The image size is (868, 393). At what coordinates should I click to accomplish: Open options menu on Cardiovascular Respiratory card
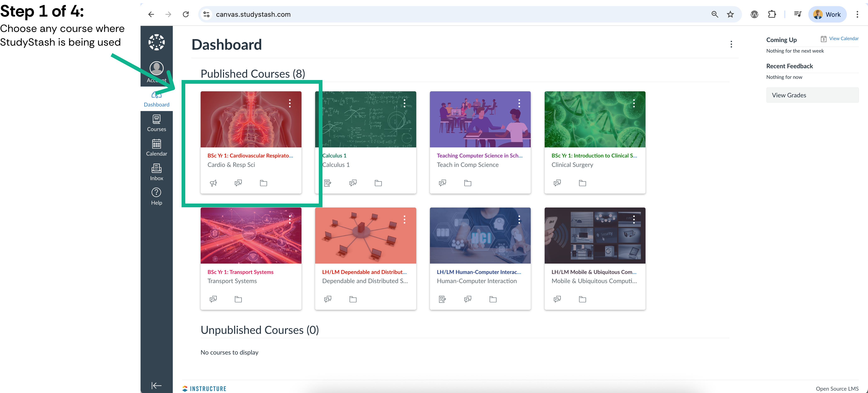[x=290, y=103]
